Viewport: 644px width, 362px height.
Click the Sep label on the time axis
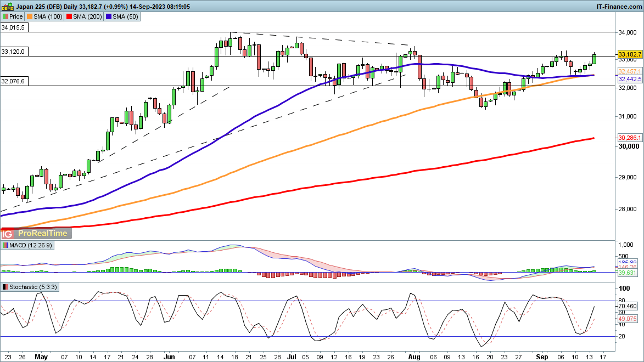point(542,357)
